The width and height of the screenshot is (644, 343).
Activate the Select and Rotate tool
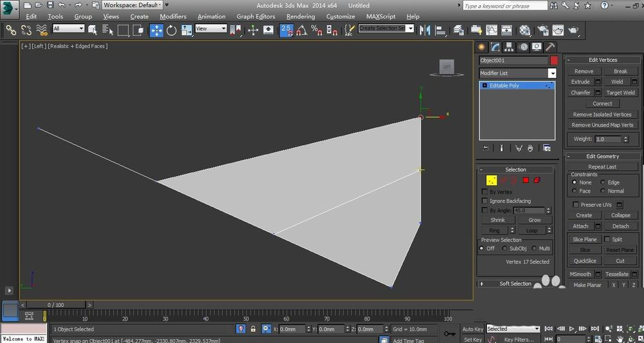coord(172,30)
